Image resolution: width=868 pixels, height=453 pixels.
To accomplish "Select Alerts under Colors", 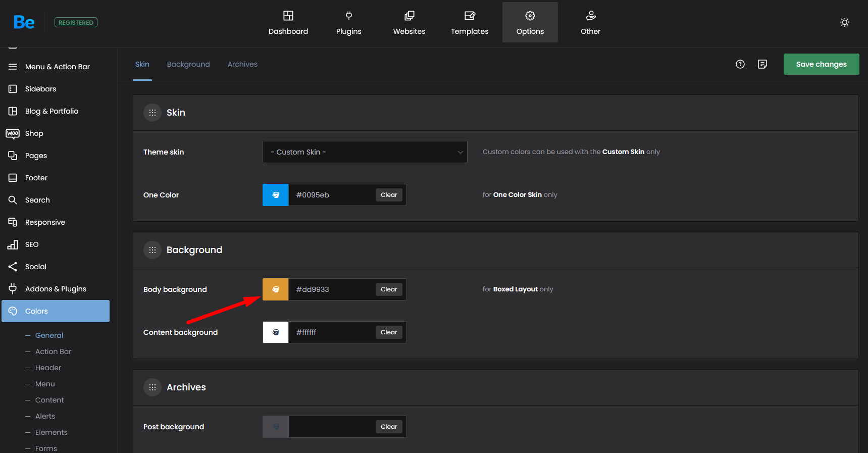I will [x=45, y=416].
